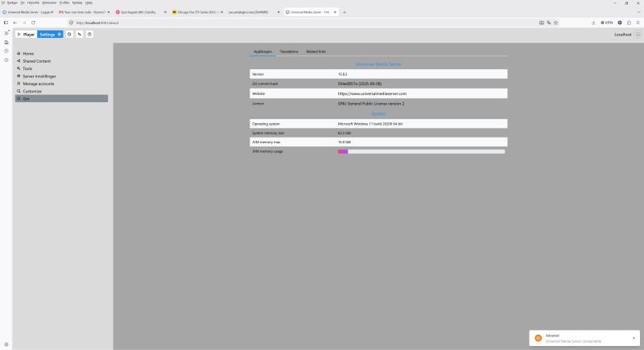Switch to the Spor kuppet ditt tab
The image size is (644, 350).
tap(141, 12)
